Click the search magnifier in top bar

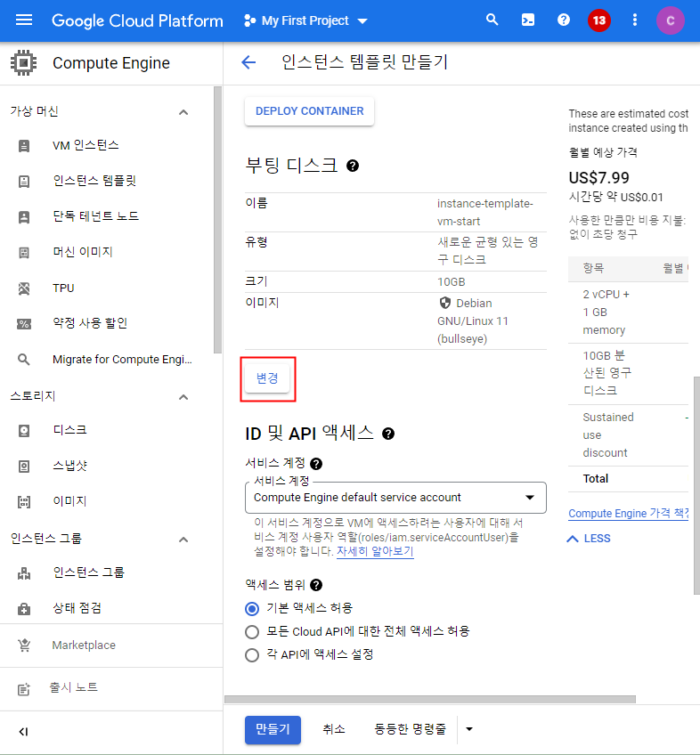492,20
